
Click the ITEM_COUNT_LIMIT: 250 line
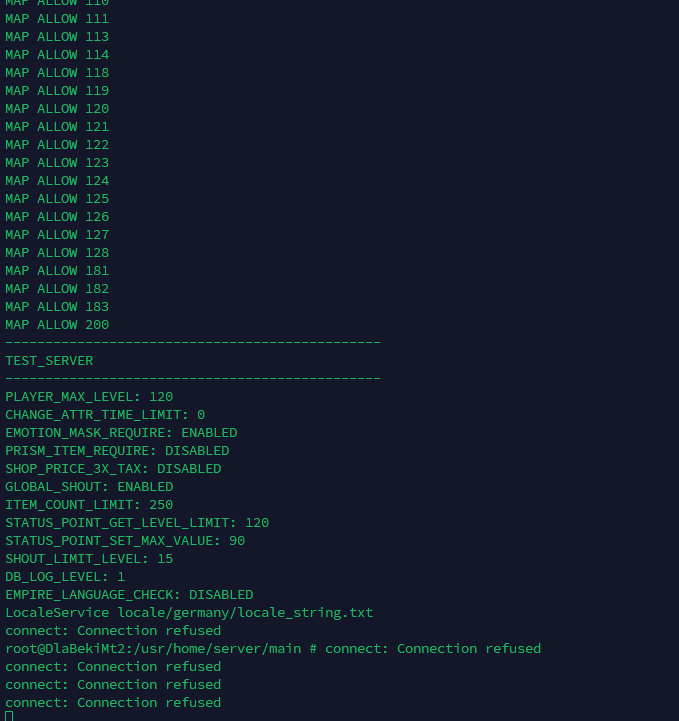click(x=89, y=505)
